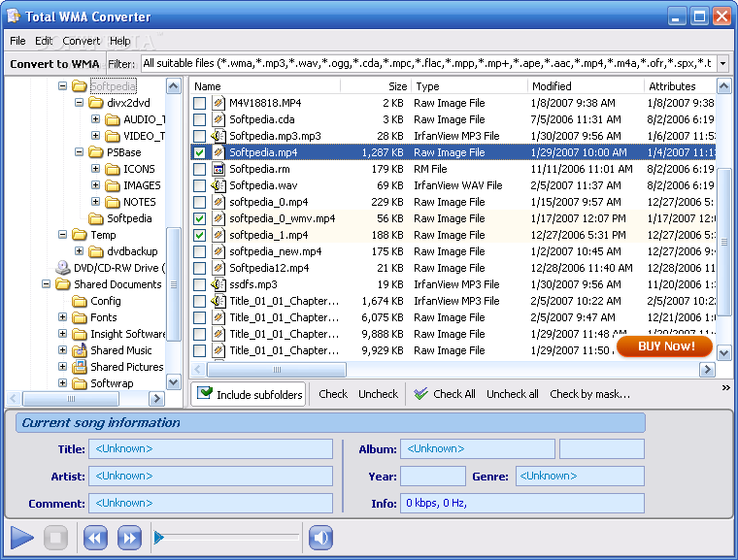Click the Fonts folder icon

(80, 317)
